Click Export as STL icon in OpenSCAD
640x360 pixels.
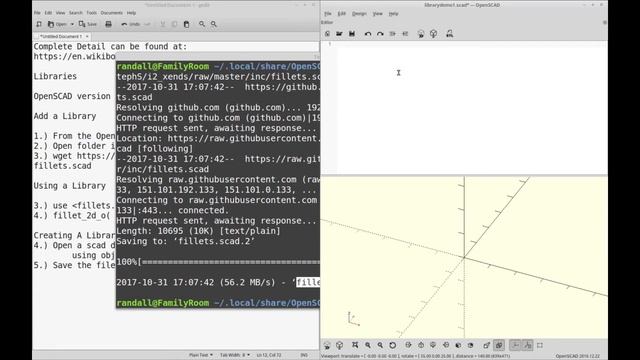pos(449,34)
